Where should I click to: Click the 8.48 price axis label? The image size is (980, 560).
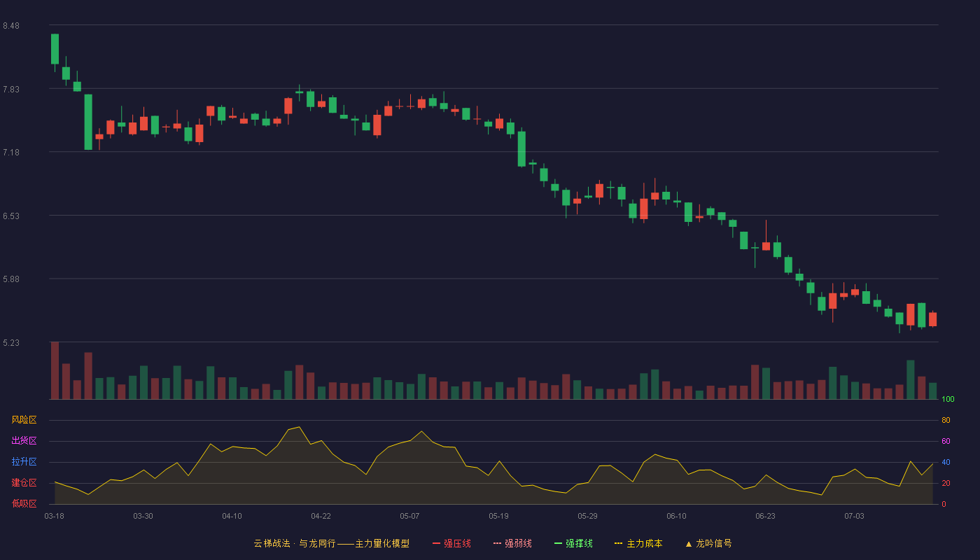pyautogui.click(x=11, y=26)
